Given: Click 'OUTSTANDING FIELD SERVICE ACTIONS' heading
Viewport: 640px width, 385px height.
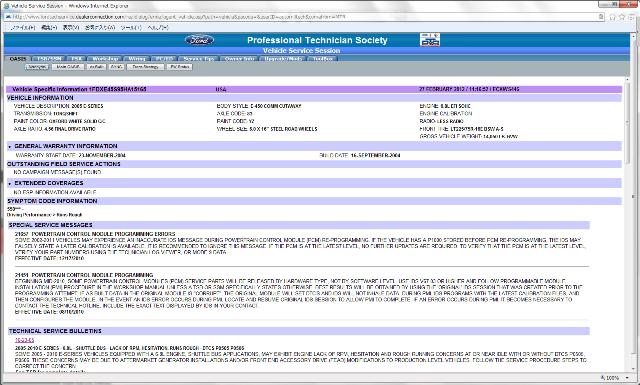Looking at the screenshot, I should (64, 164).
